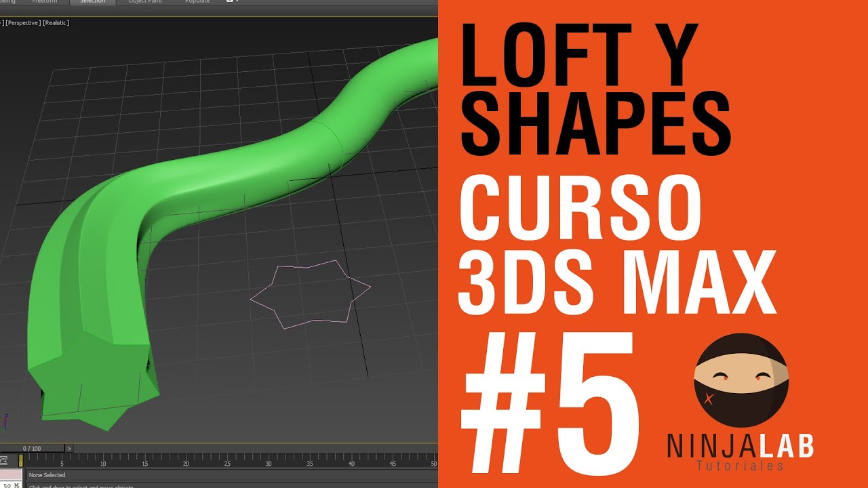Click the 0 / 100 time slider
Viewport: 868px width, 488px height.
tap(32, 448)
